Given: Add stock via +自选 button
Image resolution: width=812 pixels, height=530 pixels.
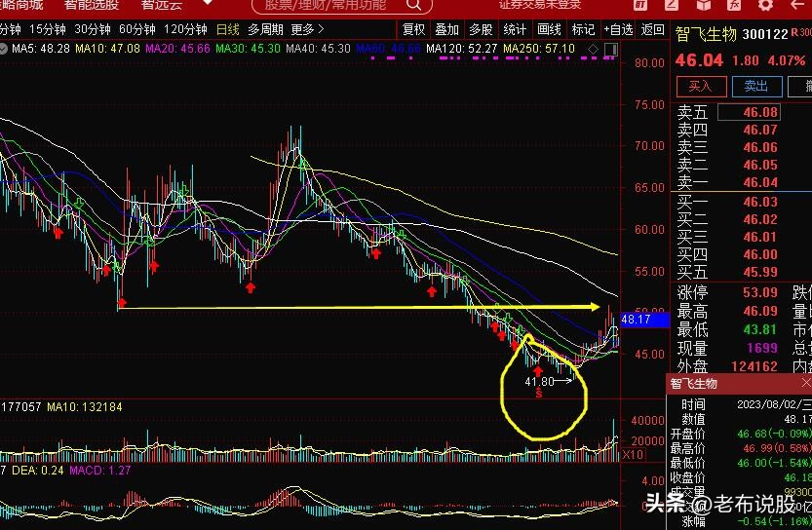Looking at the screenshot, I should click(618, 29).
